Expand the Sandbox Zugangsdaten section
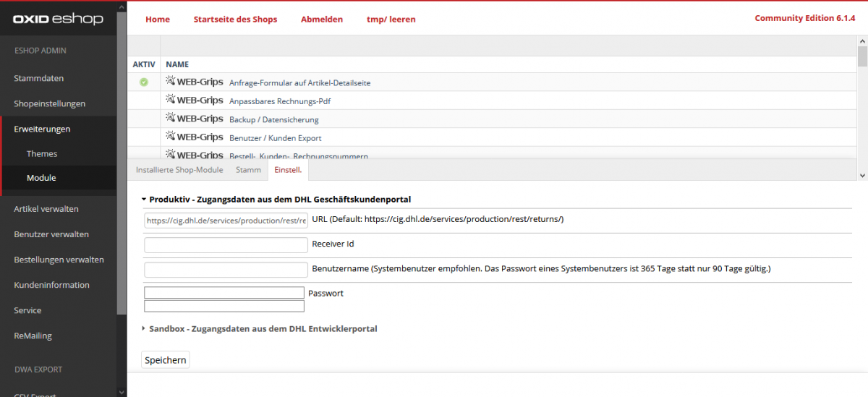 tap(259, 328)
